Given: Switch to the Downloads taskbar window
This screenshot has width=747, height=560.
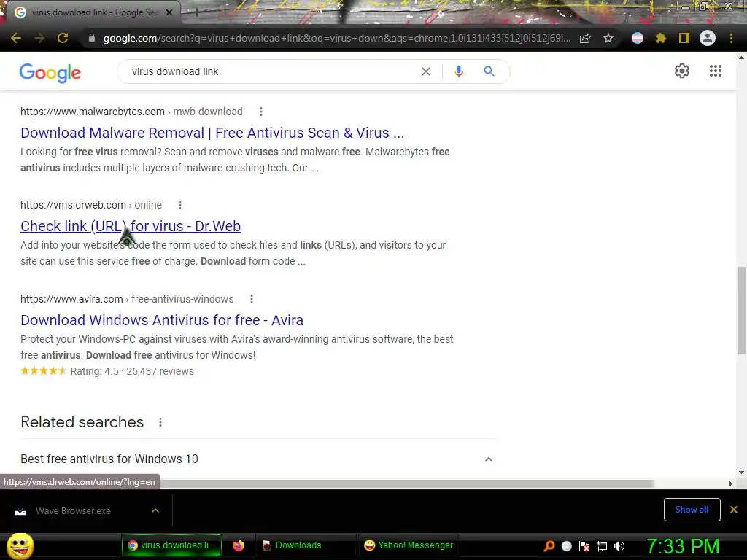Looking at the screenshot, I should pyautogui.click(x=306, y=545).
